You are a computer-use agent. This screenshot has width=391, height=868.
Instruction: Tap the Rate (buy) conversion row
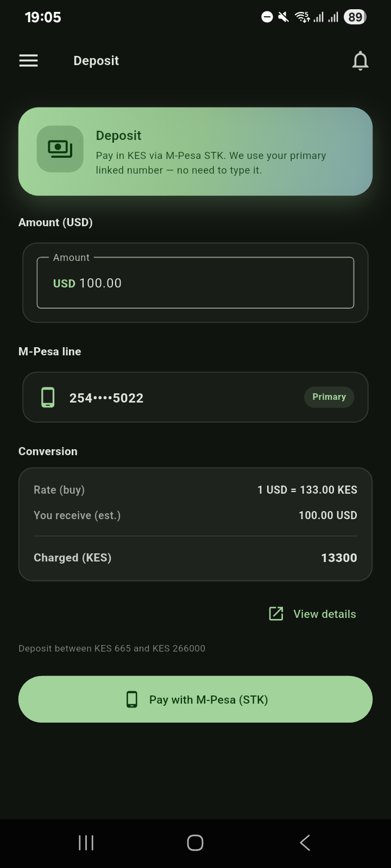pos(195,490)
